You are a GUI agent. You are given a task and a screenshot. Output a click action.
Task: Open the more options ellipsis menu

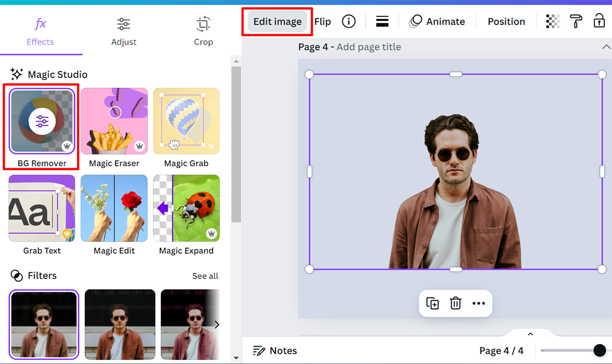(x=478, y=303)
